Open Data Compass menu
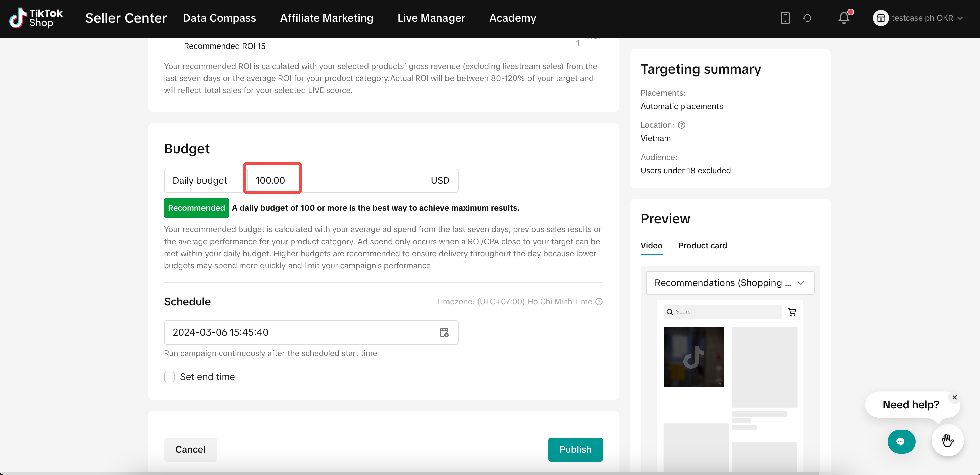The height and width of the screenshot is (475, 980). tap(219, 18)
